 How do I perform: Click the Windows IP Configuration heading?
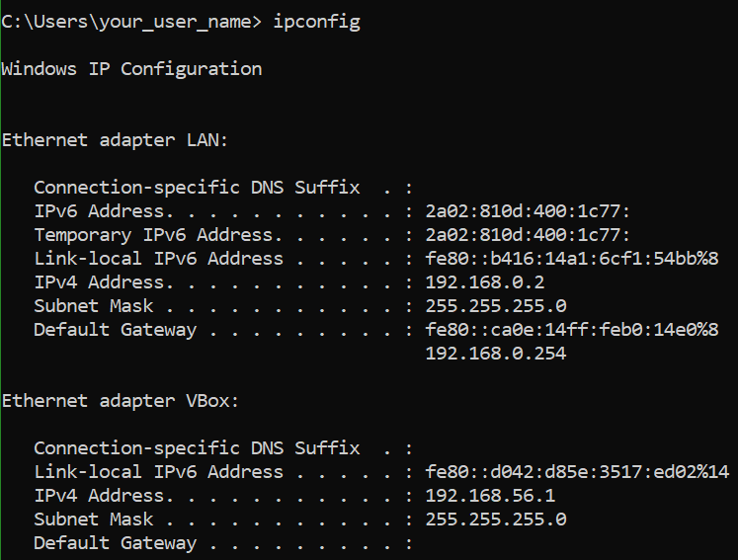(x=131, y=69)
